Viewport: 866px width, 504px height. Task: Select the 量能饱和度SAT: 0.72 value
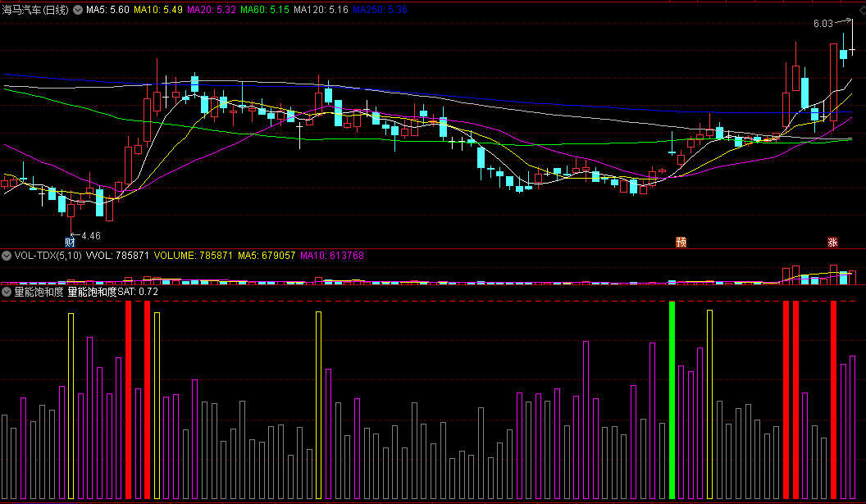point(113,292)
